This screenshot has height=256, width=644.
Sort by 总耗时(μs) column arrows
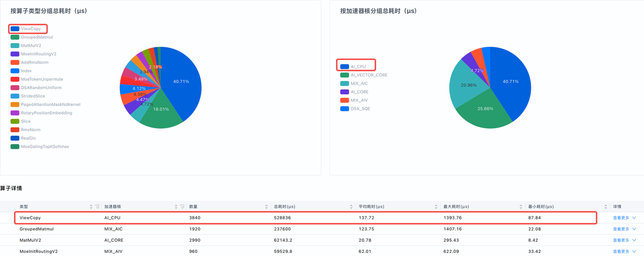click(x=351, y=207)
